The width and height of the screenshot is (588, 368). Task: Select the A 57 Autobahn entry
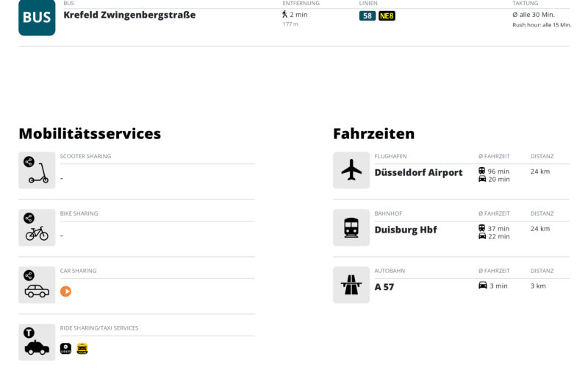[384, 287]
